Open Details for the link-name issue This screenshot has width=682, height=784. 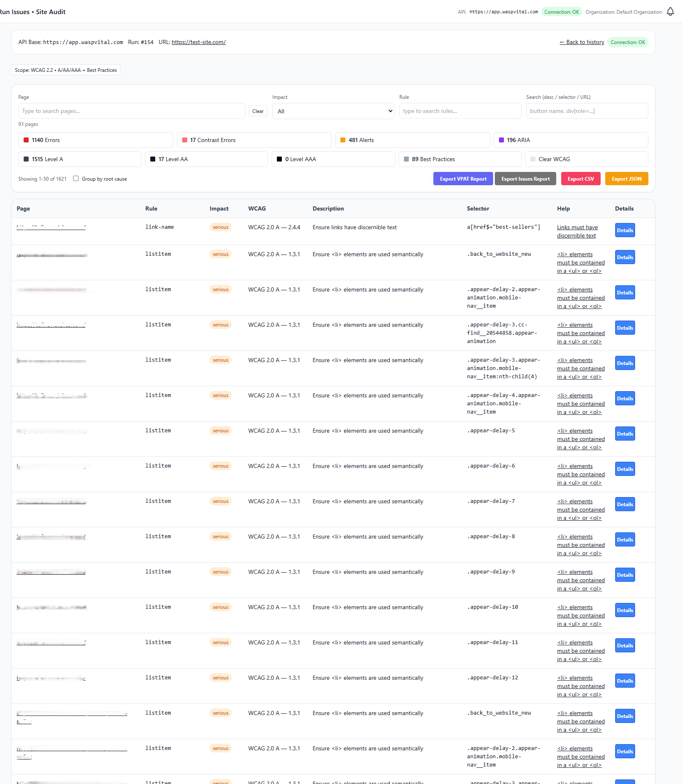coord(625,230)
